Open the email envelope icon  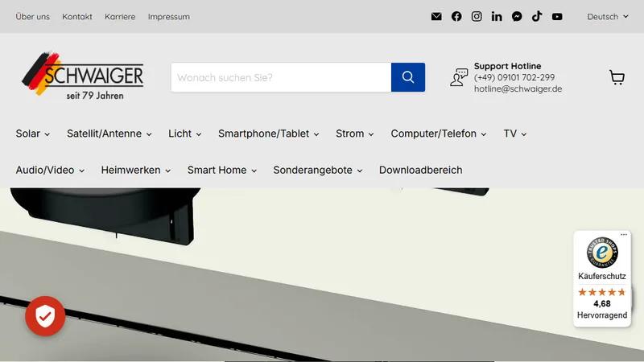436,16
